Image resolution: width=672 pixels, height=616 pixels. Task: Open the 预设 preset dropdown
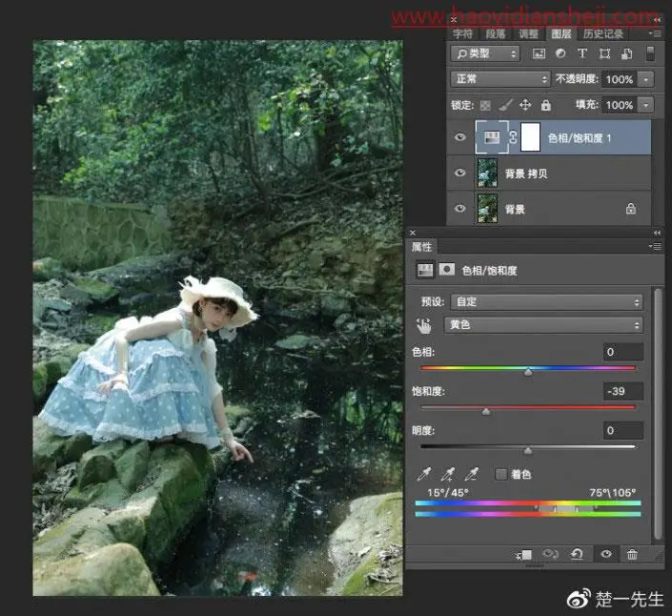[546, 302]
